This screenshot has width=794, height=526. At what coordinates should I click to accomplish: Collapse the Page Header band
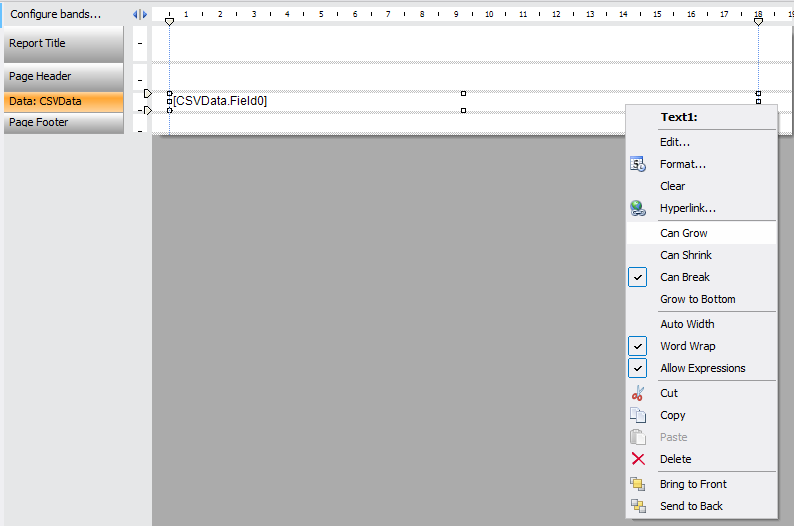140,80
